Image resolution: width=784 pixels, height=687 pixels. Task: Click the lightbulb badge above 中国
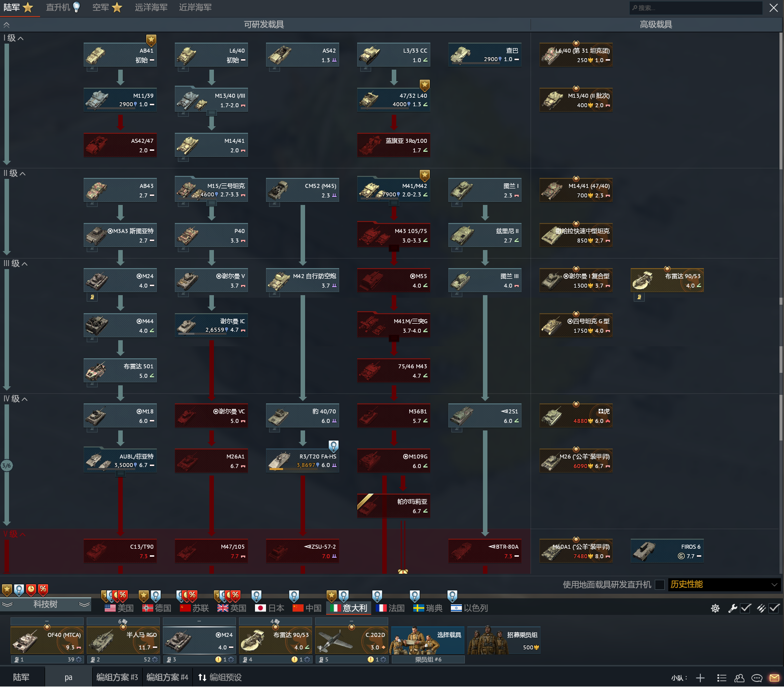(294, 595)
